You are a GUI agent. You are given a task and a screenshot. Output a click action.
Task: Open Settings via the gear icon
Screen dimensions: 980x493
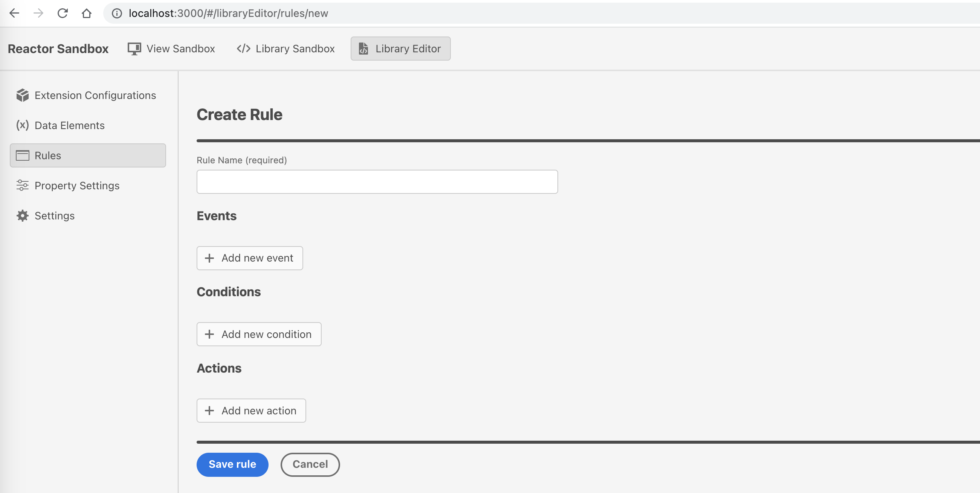[x=23, y=216]
